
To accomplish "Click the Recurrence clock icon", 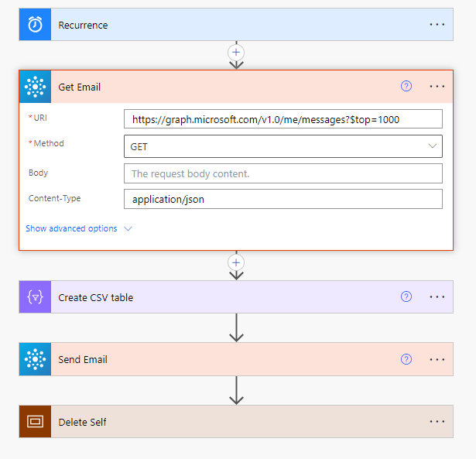I will [35, 25].
